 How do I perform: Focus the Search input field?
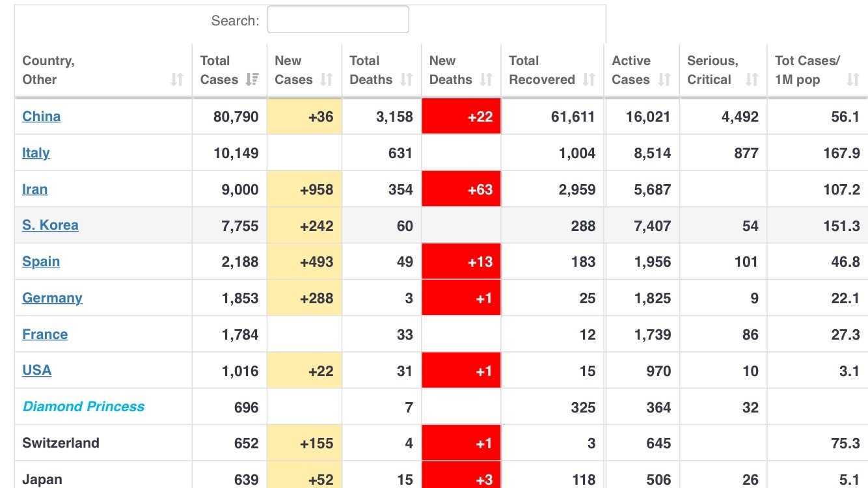coord(338,20)
